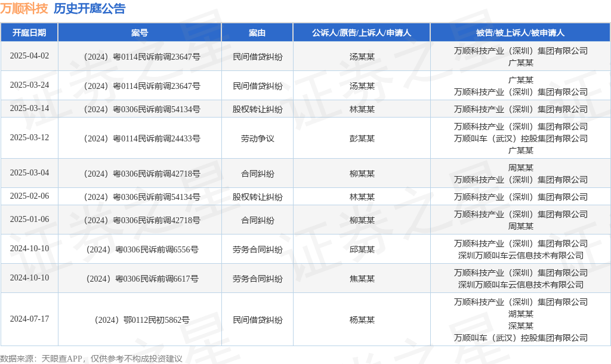Screen dimensions: 611x364
Task: Click the 万顺科技 title text
Action: coord(24,8)
